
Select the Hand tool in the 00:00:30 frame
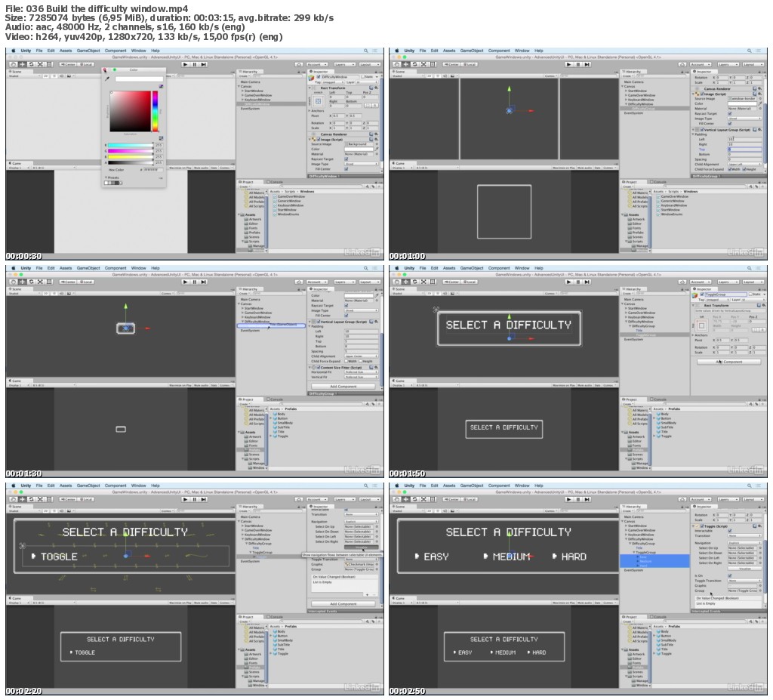pyautogui.click(x=14, y=64)
